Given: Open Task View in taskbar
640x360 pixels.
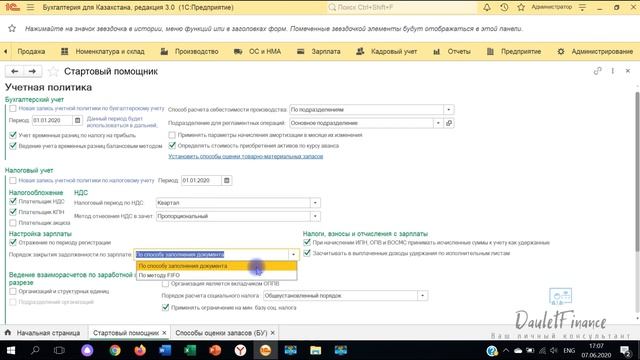Looking at the screenshot, I should [x=60, y=350].
